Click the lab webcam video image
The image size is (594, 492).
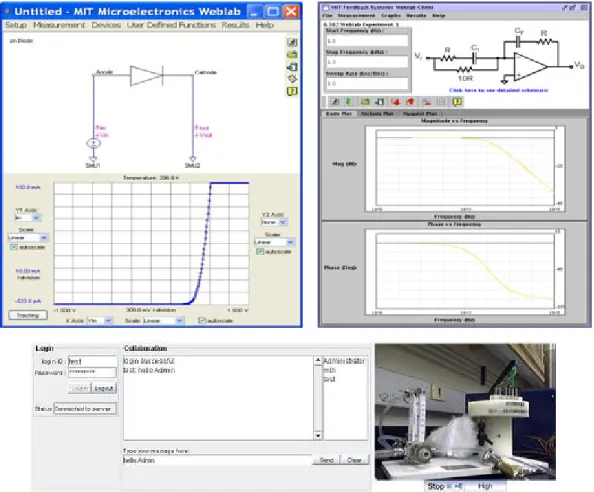[x=465, y=411]
